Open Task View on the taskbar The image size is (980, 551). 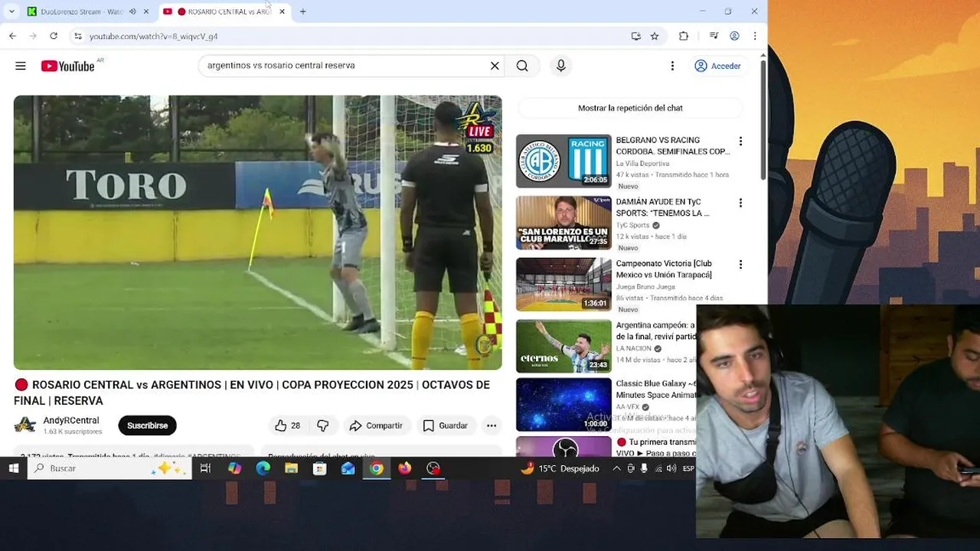click(205, 468)
